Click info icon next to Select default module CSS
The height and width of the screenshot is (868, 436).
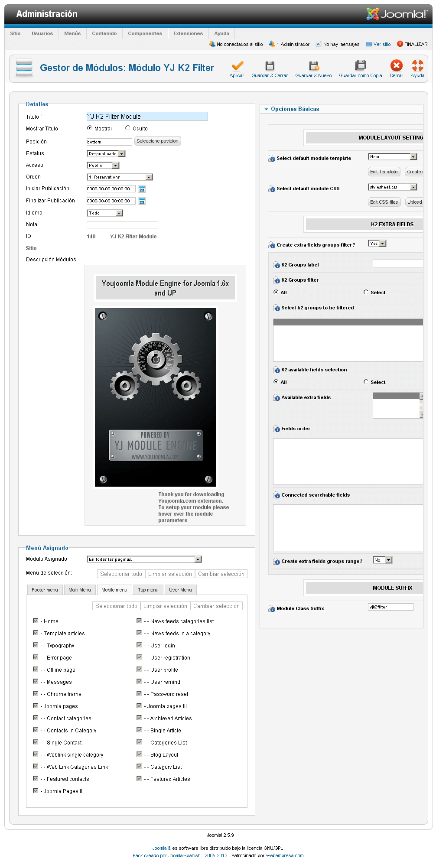[272, 189]
